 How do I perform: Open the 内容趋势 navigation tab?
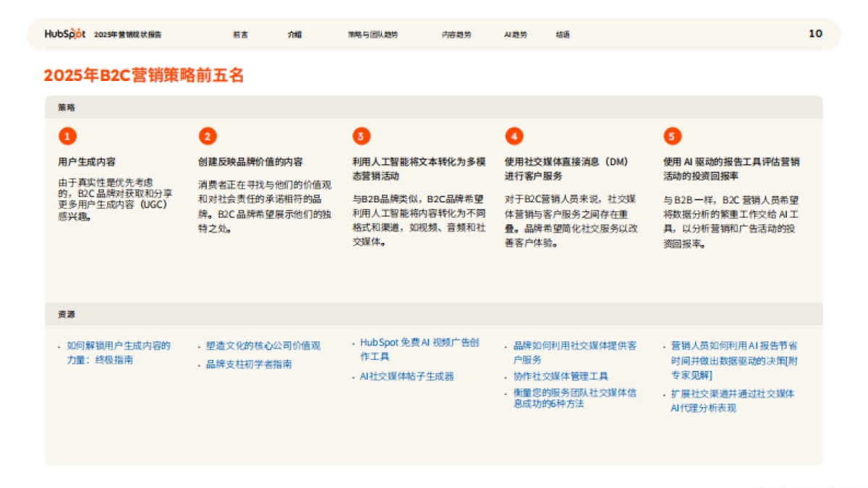(x=456, y=35)
